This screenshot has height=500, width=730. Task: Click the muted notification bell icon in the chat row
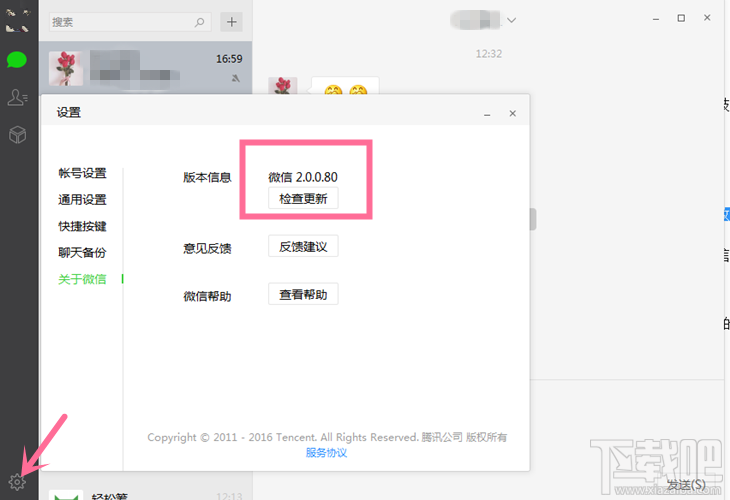coord(236,78)
